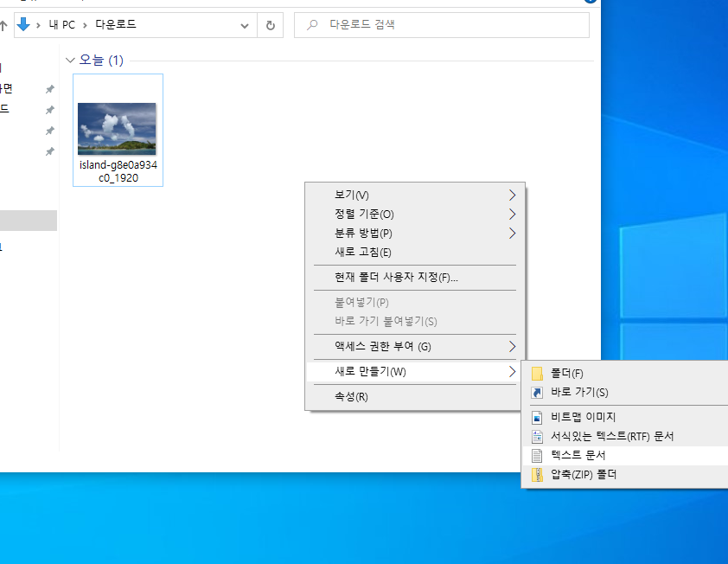Click the shortcut icon in New submenu
728x564 pixels.
(537, 393)
